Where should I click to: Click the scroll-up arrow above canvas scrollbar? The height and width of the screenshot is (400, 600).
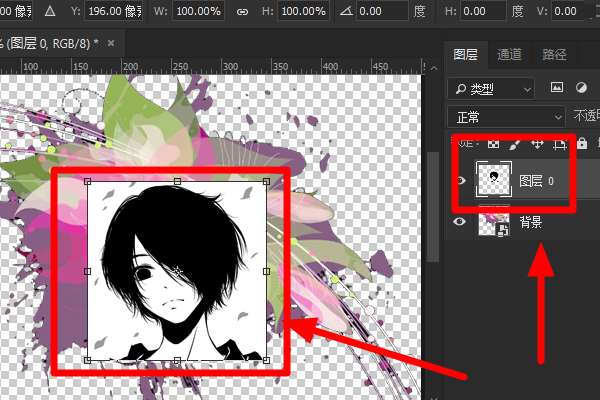[434, 68]
